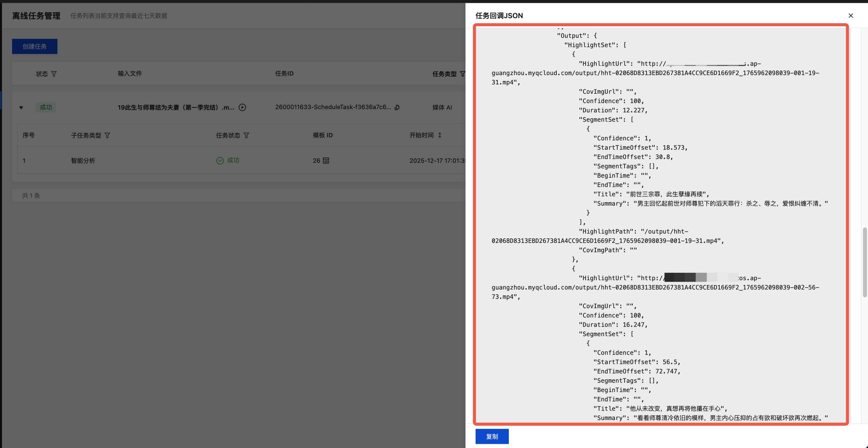Click the blue copy JSON button
This screenshot has width=868, height=448.
[492, 436]
